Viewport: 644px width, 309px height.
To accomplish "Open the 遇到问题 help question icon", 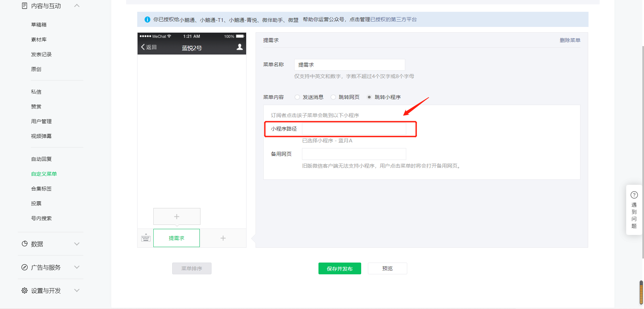I will pos(634,195).
